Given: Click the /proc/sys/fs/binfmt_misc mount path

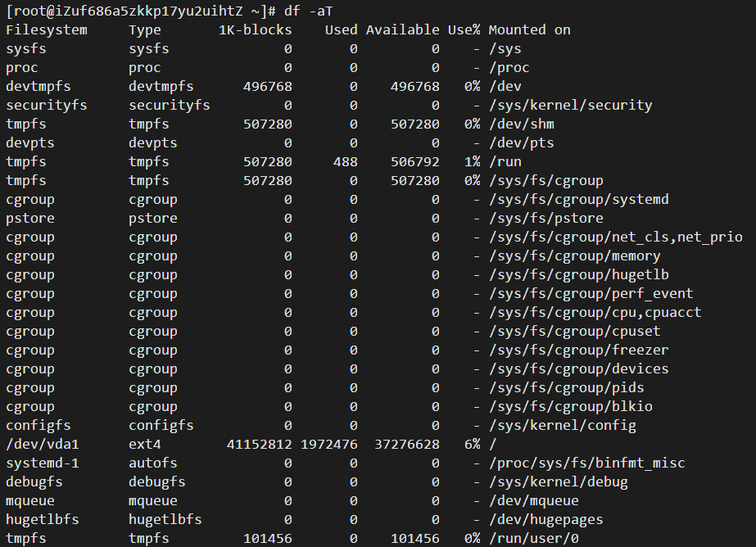Looking at the screenshot, I should point(586,463).
